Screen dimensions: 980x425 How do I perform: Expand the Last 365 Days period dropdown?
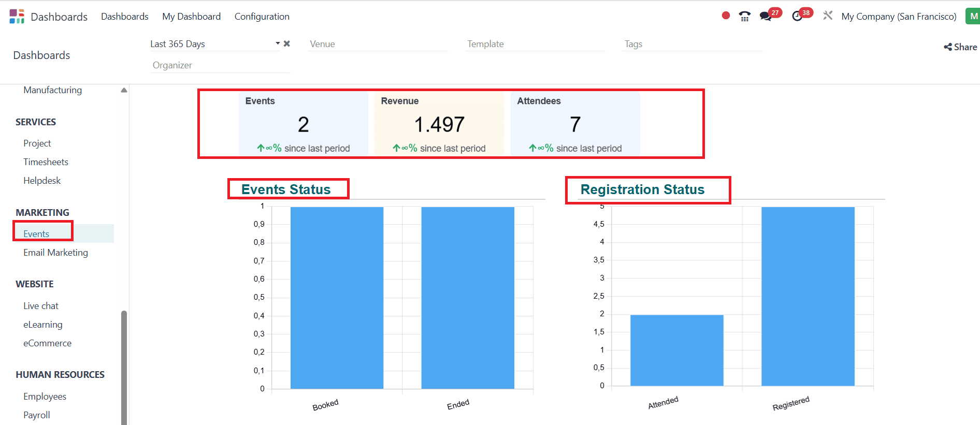pyautogui.click(x=278, y=43)
